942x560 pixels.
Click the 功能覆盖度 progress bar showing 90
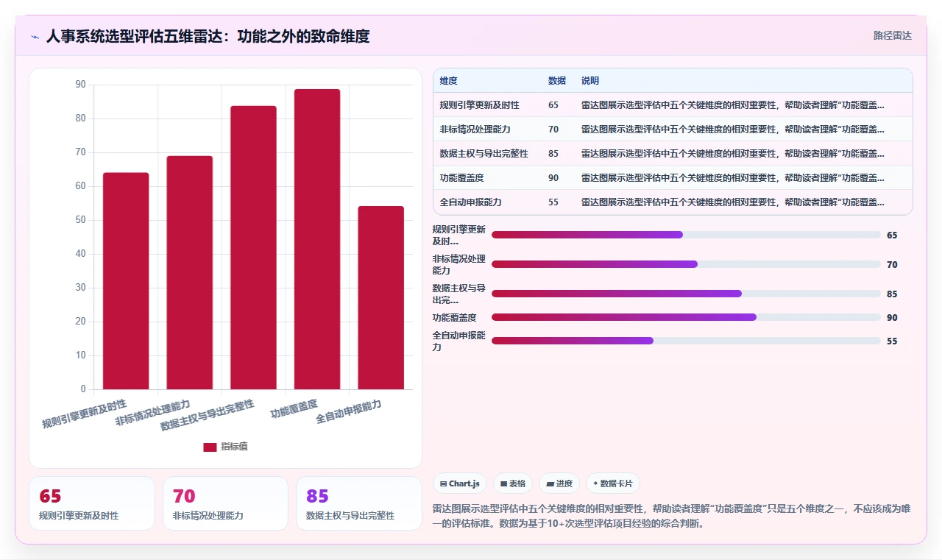686,317
